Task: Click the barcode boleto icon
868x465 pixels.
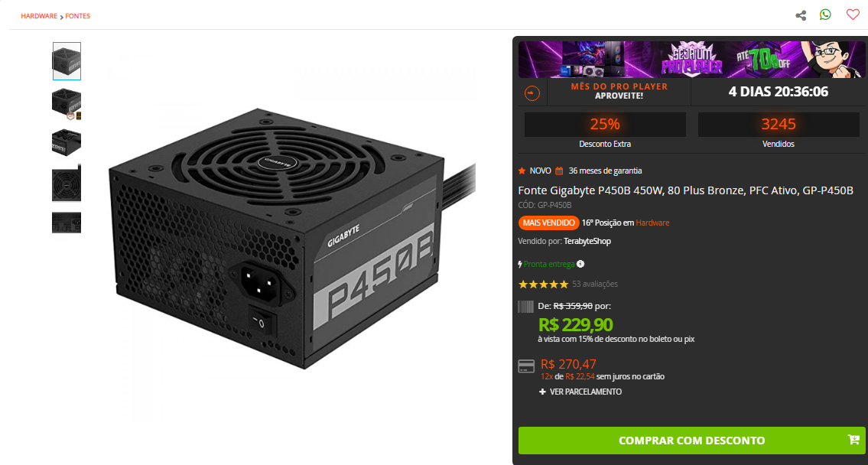Action: pos(525,306)
